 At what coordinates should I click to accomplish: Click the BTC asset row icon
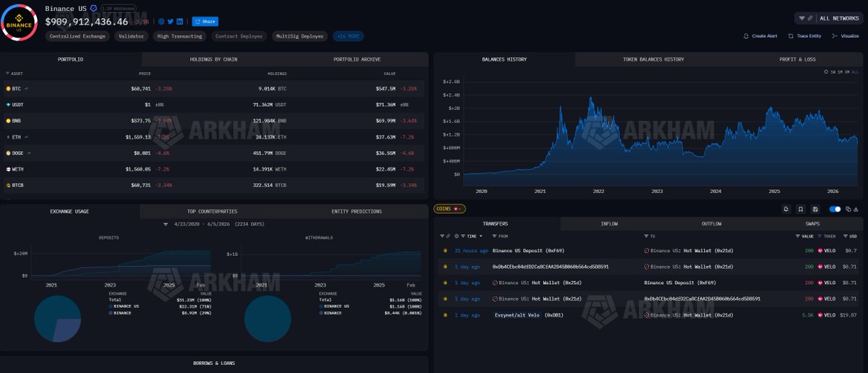(8, 88)
